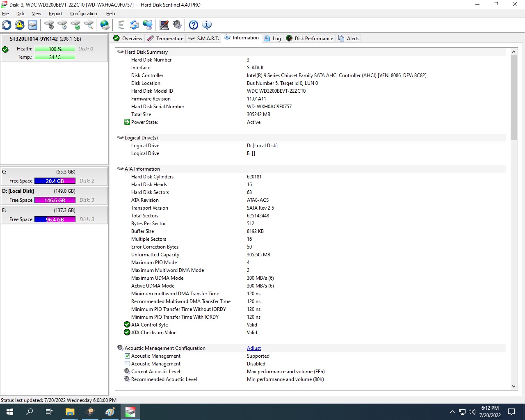Image resolution: width=525 pixels, height=420 pixels.
Task: Click the gray speaker toolbar icon
Action: point(177,25)
